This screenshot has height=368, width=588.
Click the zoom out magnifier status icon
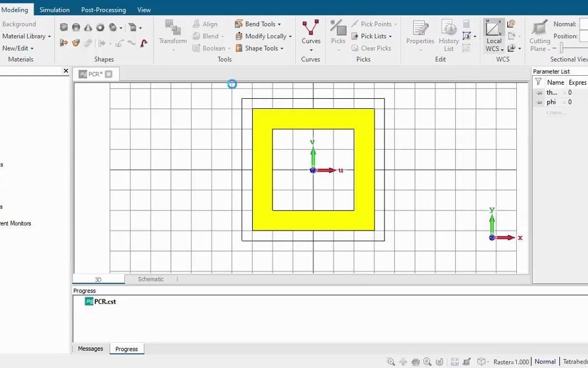click(428, 362)
